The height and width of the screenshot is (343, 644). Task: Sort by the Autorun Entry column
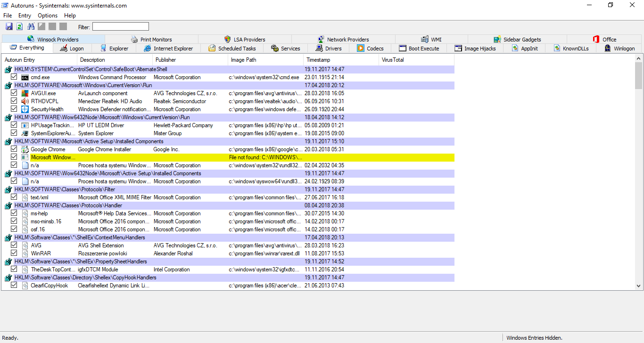click(40, 60)
